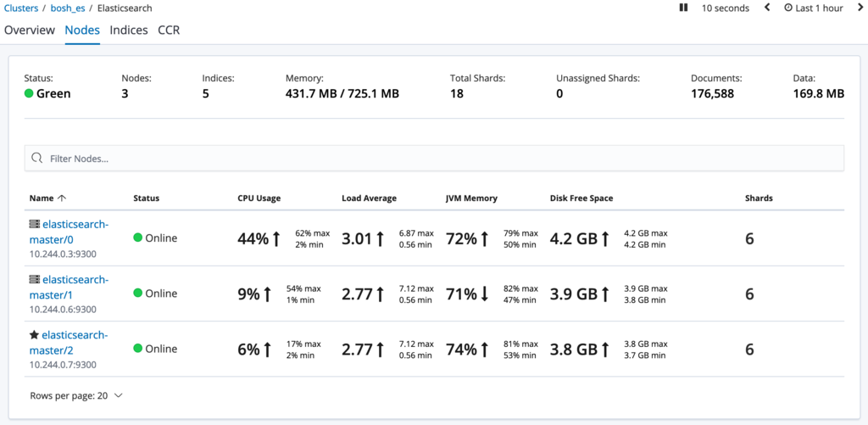Click the green cluster status dot

point(29,93)
